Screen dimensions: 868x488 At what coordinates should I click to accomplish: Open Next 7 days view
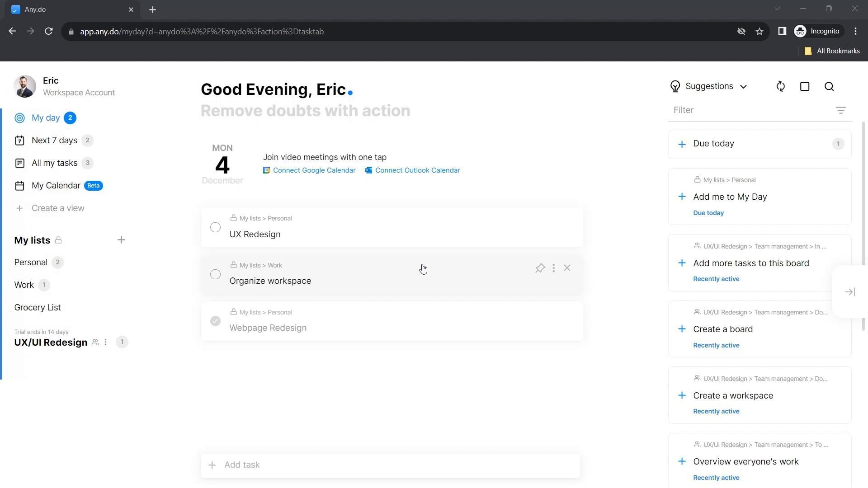coord(54,141)
